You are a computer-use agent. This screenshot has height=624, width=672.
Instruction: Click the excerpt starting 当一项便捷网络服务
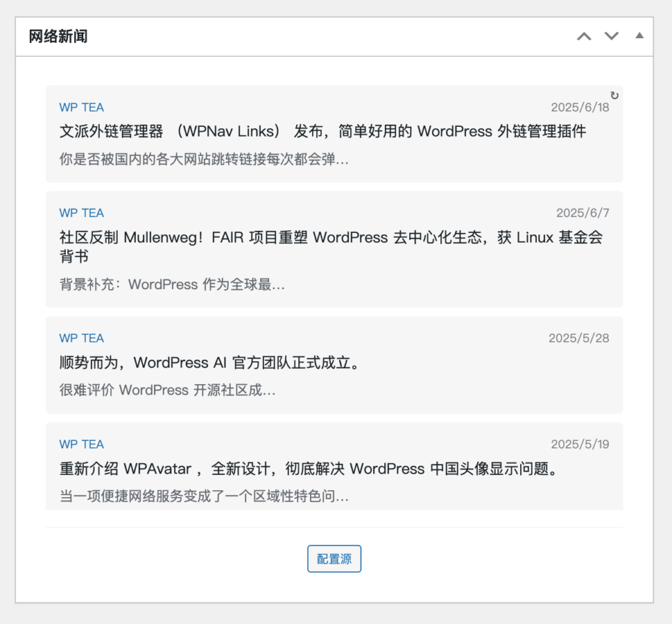[x=204, y=496]
